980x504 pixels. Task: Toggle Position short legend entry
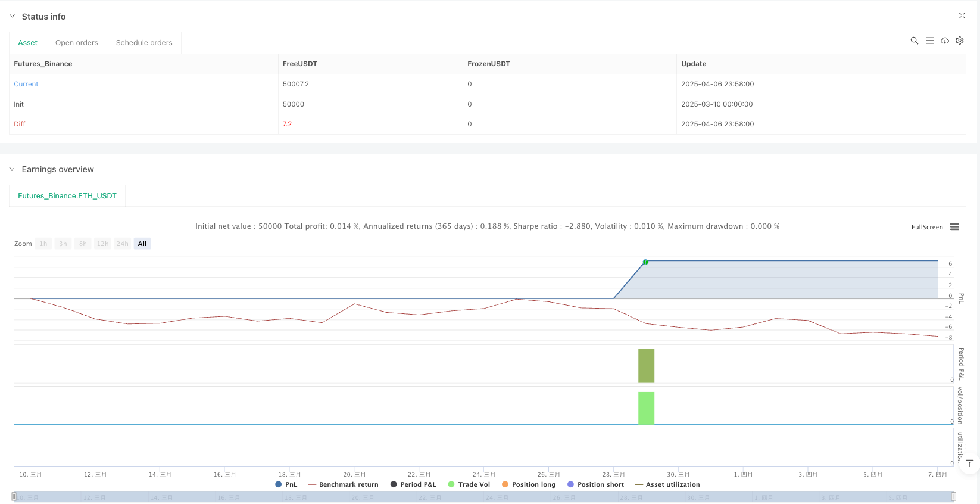point(595,484)
